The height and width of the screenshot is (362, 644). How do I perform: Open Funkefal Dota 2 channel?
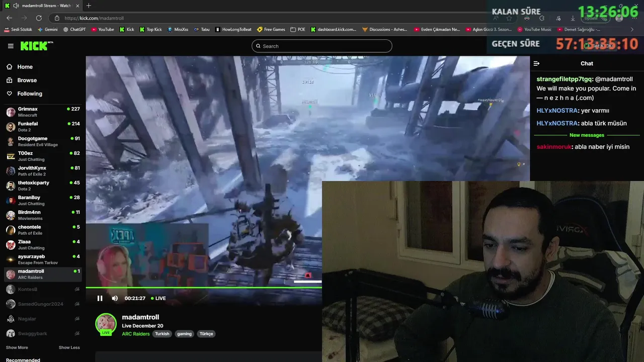tap(42, 127)
